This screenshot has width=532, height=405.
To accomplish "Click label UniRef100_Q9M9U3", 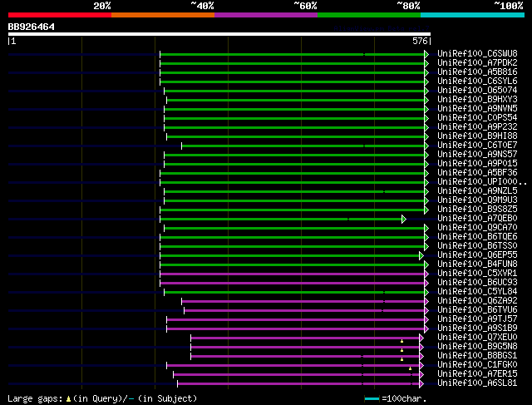I will click(477, 200).
